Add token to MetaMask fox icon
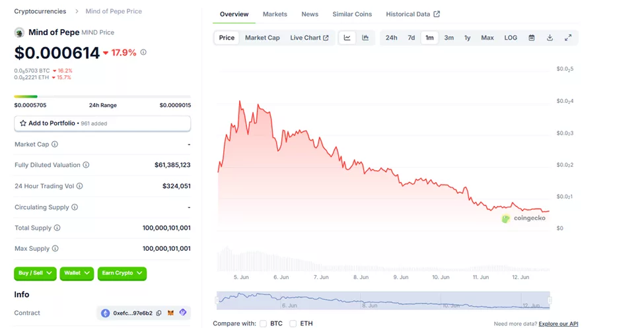Image resolution: width=644 pixels, height=328 pixels. click(x=171, y=313)
